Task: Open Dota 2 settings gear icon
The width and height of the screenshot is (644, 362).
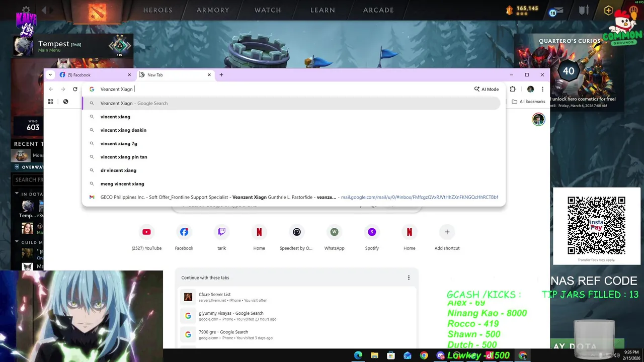Action: click(26, 10)
